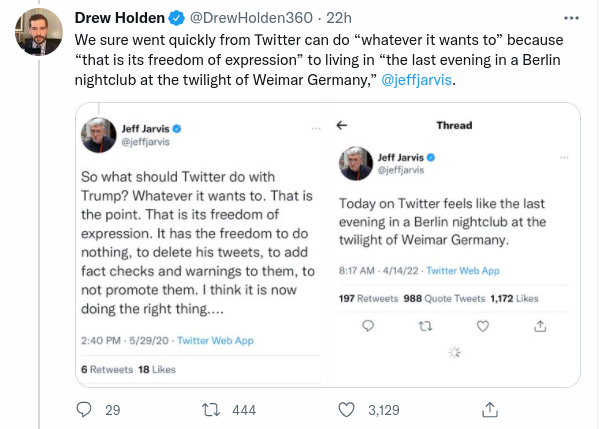Click the reply icon on Drew Holden's tweet
The width and height of the screenshot is (600, 429).
[x=85, y=409]
